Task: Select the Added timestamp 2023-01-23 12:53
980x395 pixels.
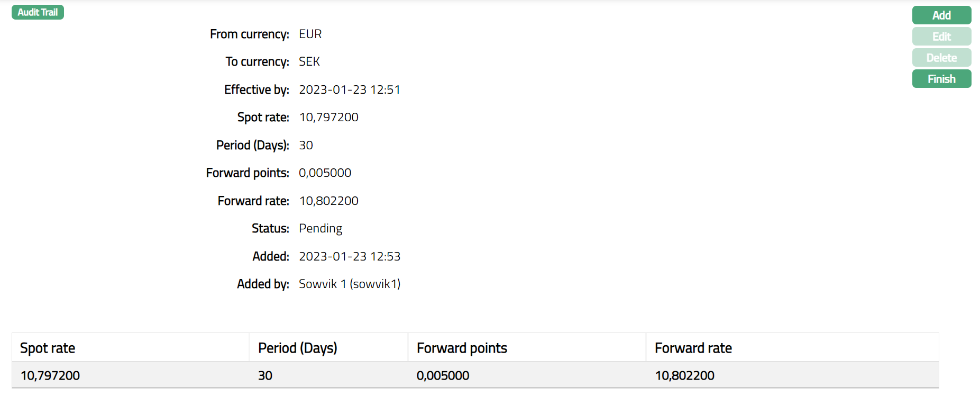Action: 349,256
